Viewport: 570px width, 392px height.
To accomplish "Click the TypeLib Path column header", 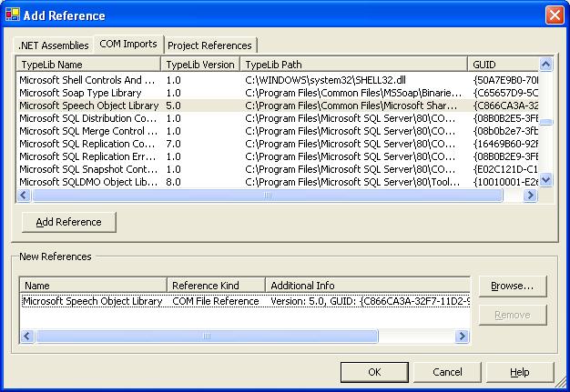I will tap(353, 65).
